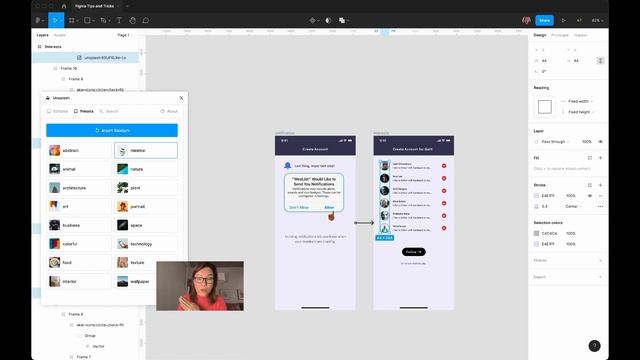Open the Search tab in Unsplash plugin
Viewport: 640px width, 360px height.
(x=109, y=111)
